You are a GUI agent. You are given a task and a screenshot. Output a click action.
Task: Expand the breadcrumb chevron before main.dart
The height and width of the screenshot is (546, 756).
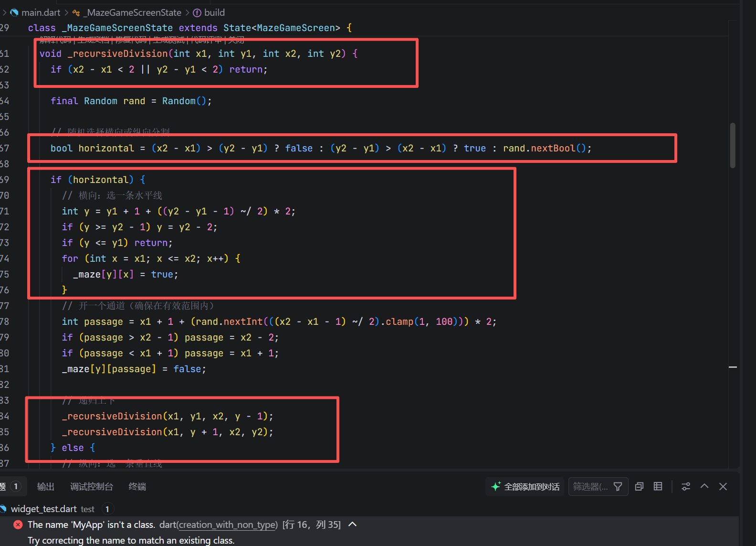click(x=4, y=12)
